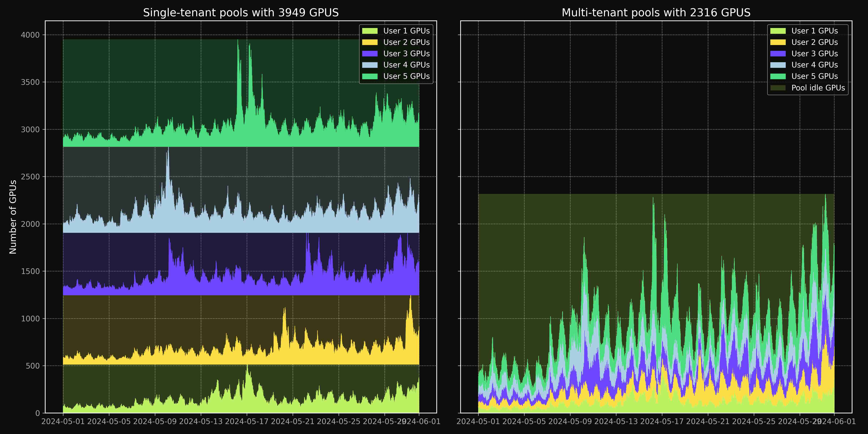Click Pool idle GPUs swatch in right legend
The image size is (868, 434).
click(x=778, y=88)
